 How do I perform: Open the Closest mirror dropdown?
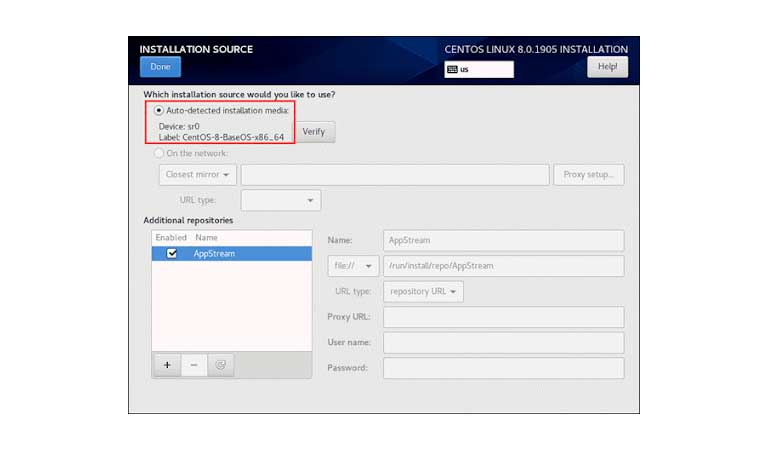[x=197, y=175]
